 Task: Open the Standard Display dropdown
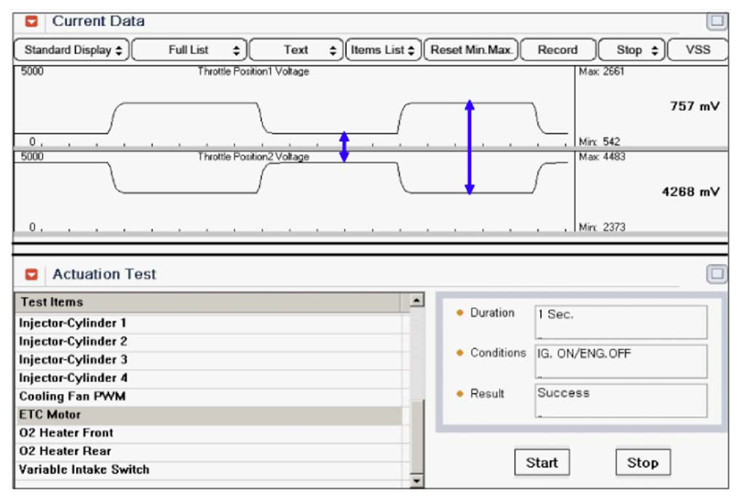click(73, 49)
